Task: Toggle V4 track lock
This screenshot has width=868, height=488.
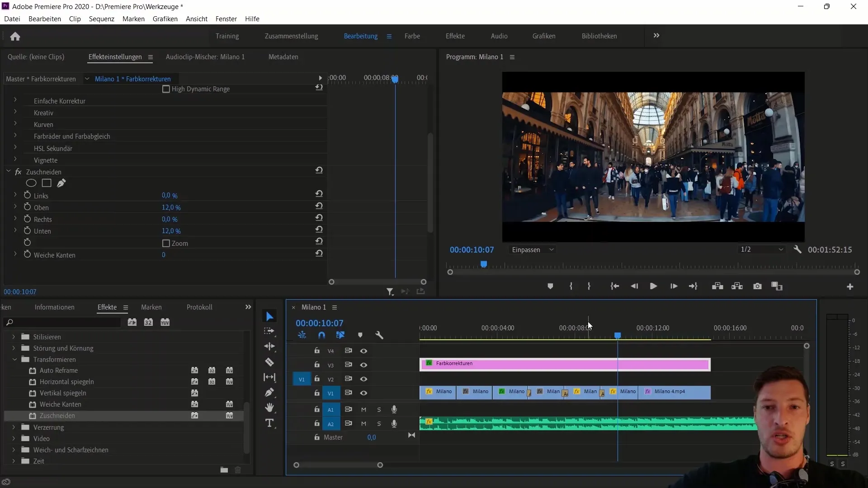Action: click(317, 350)
